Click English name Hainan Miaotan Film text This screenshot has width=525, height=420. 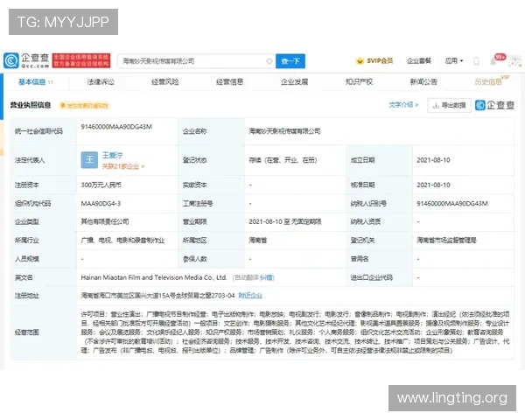pos(154,277)
